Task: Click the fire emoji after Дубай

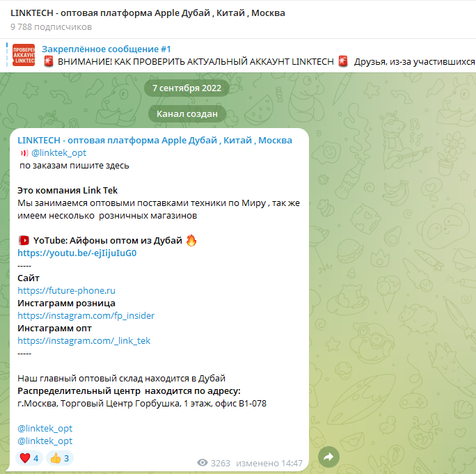Action: 191,240
